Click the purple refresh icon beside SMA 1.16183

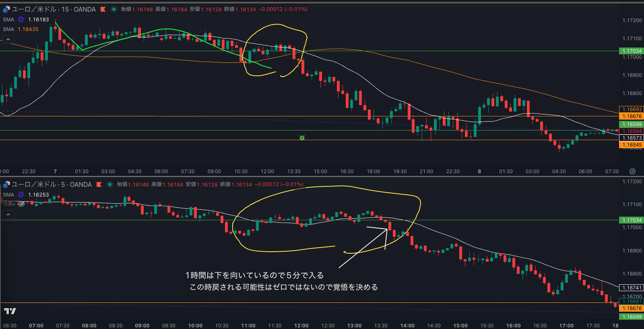point(21,19)
